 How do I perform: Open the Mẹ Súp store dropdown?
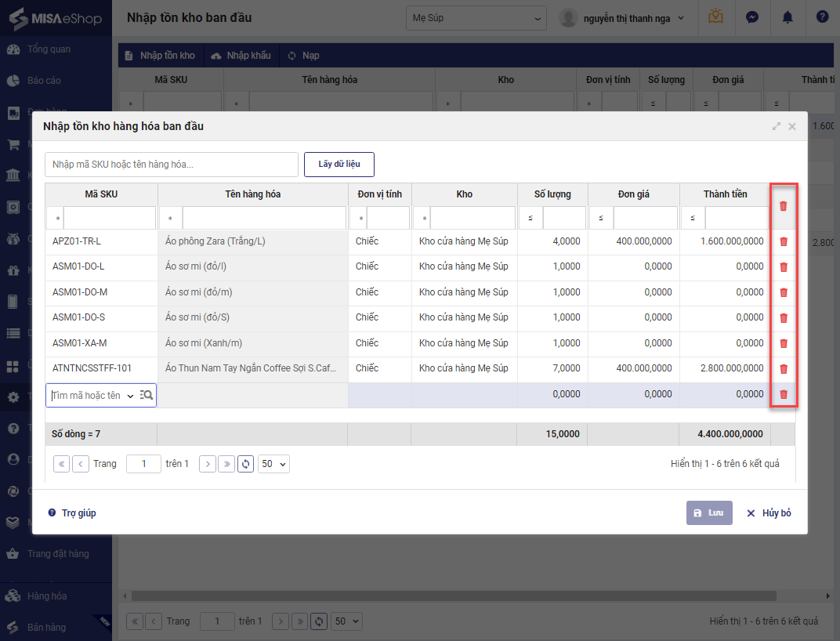coord(476,17)
